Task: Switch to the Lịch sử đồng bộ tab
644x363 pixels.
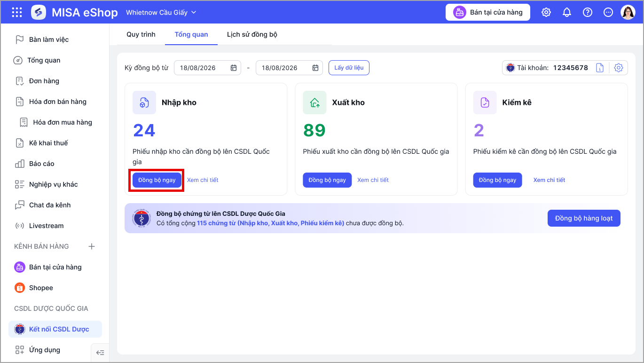Action: click(252, 34)
